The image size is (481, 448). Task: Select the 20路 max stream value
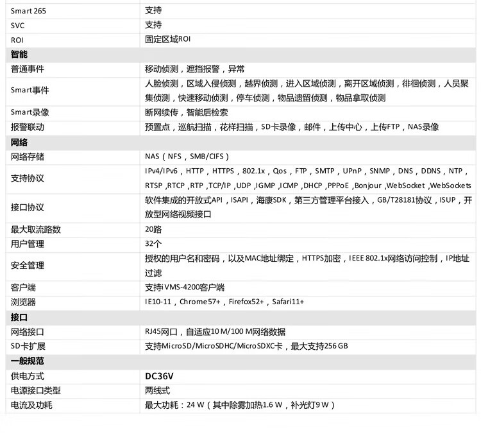point(153,230)
